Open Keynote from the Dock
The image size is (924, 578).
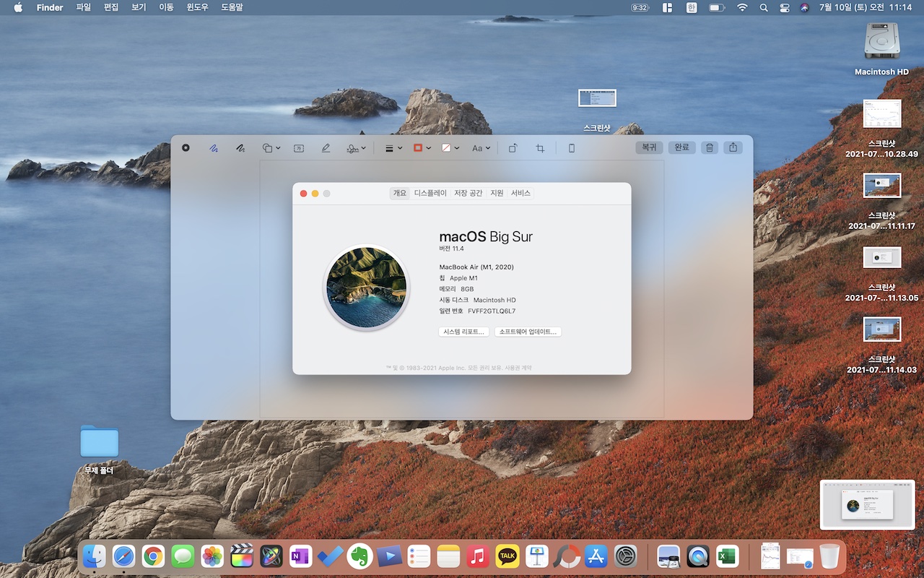537,556
